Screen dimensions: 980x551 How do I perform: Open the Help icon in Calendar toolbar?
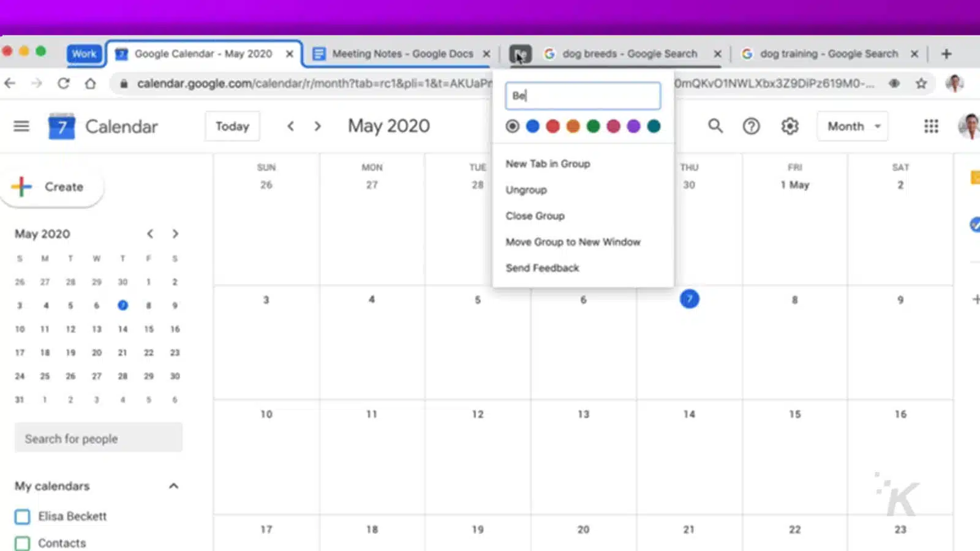[752, 126]
